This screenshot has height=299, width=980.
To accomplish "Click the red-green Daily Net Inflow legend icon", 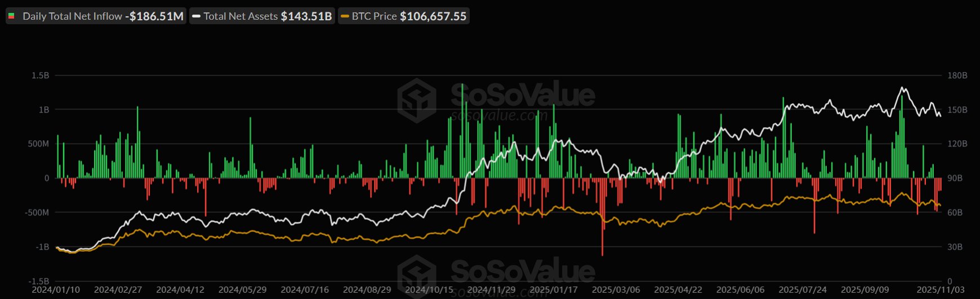I will point(11,16).
